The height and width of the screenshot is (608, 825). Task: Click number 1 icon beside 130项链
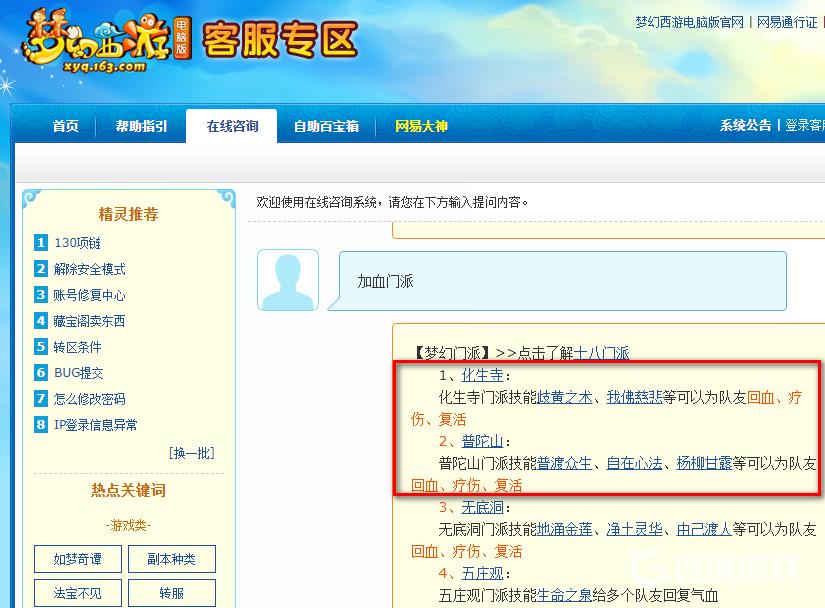[41, 243]
